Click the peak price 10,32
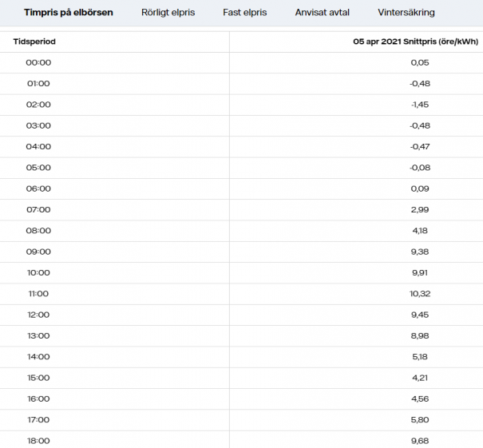The height and width of the screenshot is (448, 483). [419, 294]
